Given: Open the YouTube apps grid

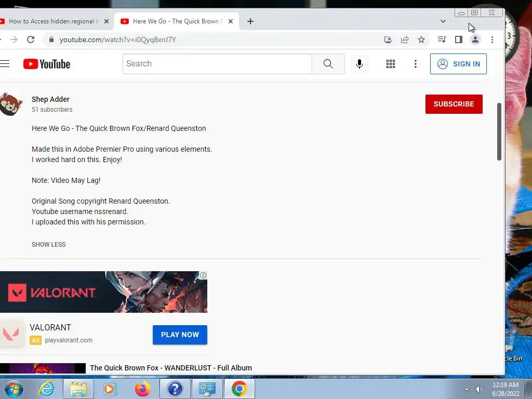Looking at the screenshot, I should point(391,64).
